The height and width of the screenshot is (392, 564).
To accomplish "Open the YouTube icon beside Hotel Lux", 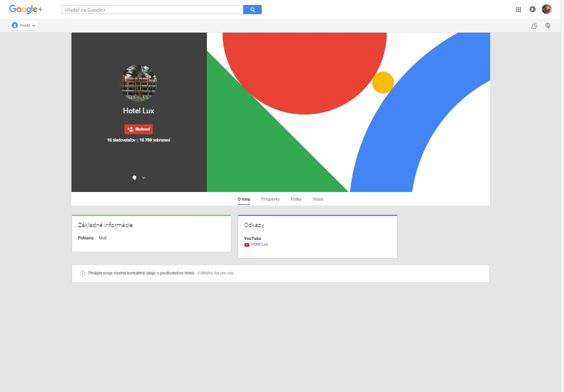I will click(247, 244).
